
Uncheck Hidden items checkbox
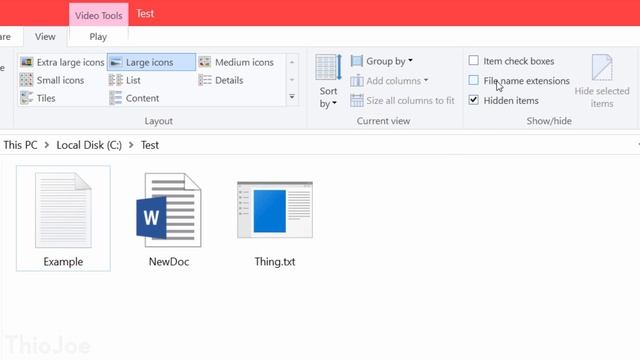pos(473,100)
